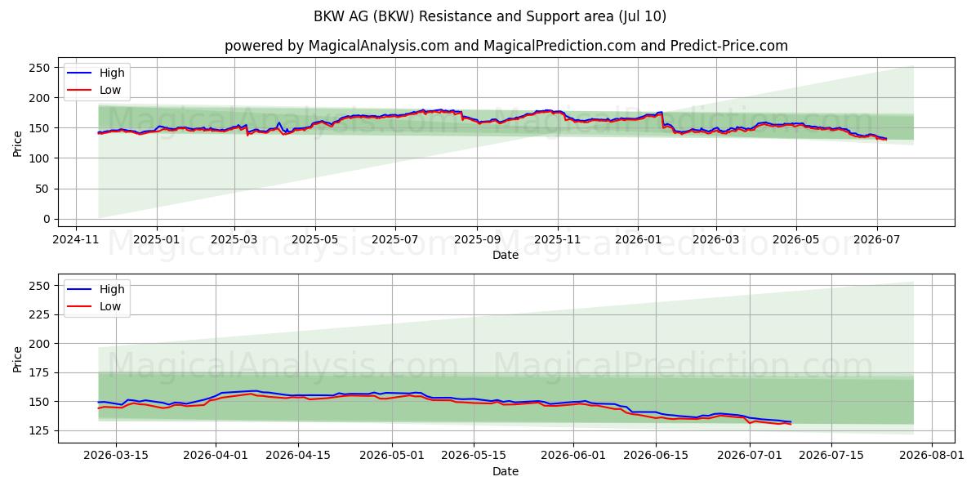This screenshot has width=980, height=490.
Task: Click x-axis tick '2026-07-01' on bottom chart
Action: tap(750, 456)
